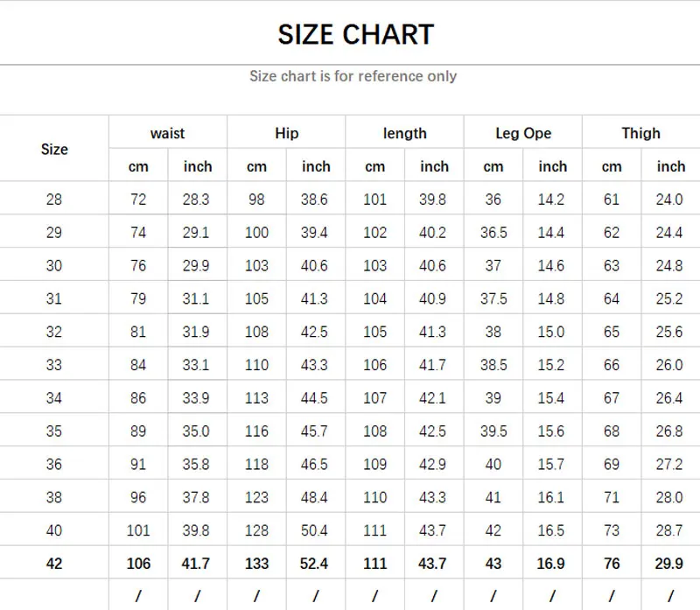Select size 42 row label
The height and width of the screenshot is (610, 700).
point(54,564)
